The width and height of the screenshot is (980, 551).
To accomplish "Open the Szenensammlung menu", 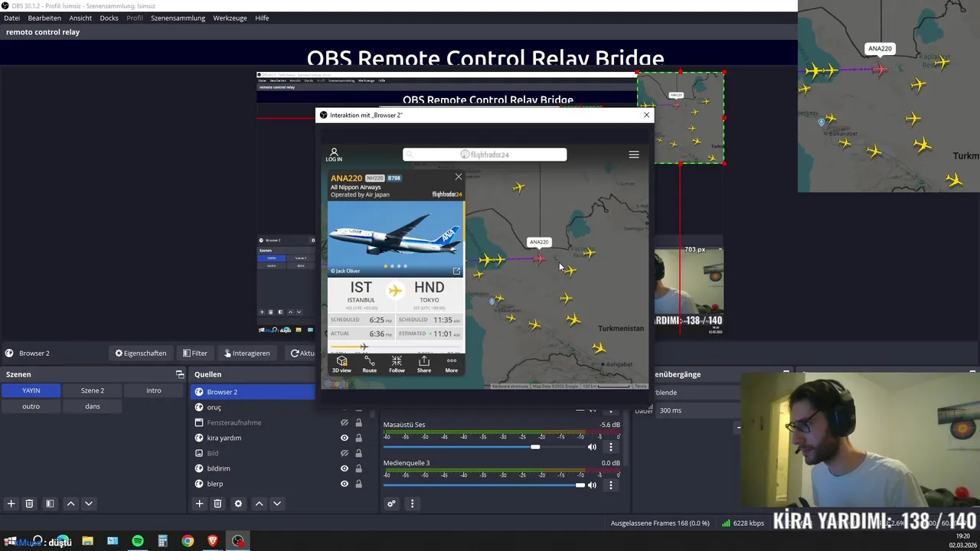I will [x=178, y=18].
